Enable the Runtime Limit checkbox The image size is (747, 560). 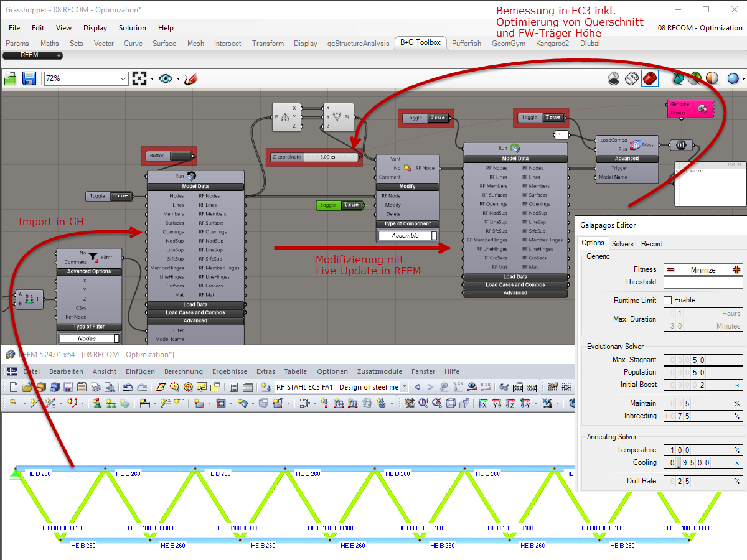click(x=667, y=300)
